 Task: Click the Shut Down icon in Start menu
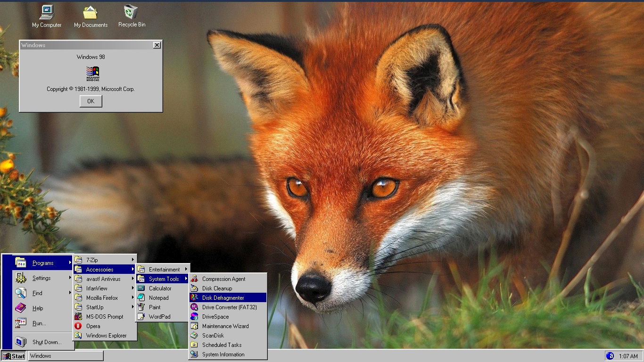21,342
